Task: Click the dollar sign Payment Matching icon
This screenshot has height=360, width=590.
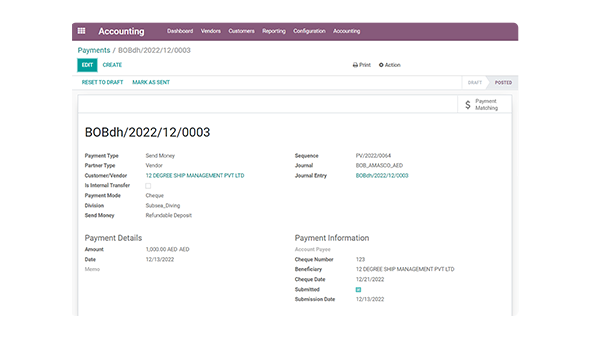Action: click(468, 105)
